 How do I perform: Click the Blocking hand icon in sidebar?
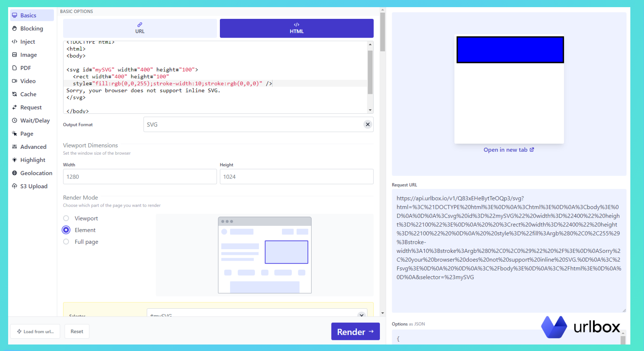(15, 29)
